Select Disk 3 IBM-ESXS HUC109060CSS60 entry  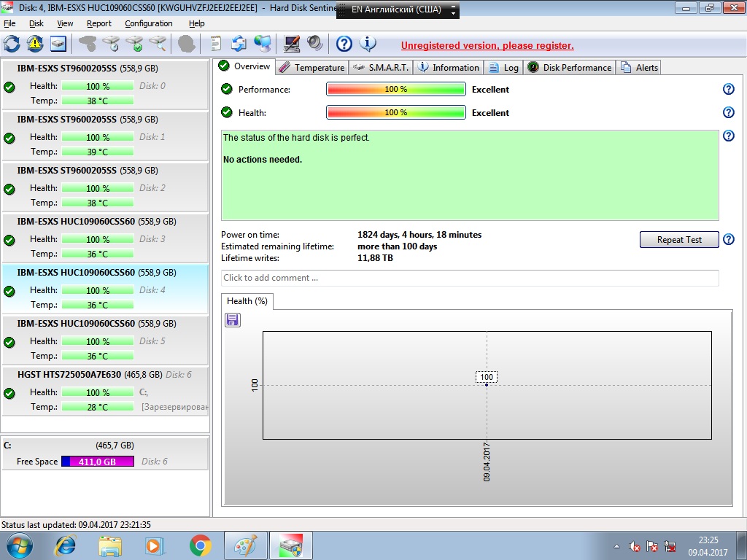point(105,238)
